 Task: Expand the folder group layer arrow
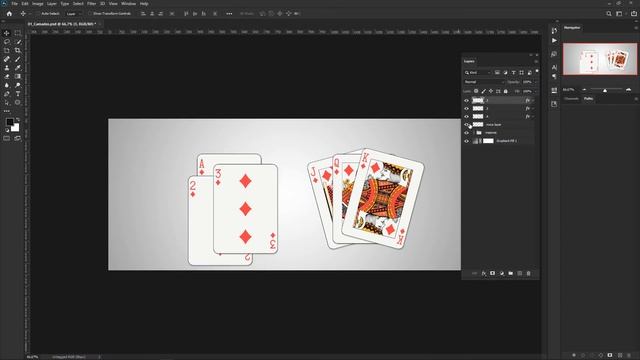pos(474,133)
